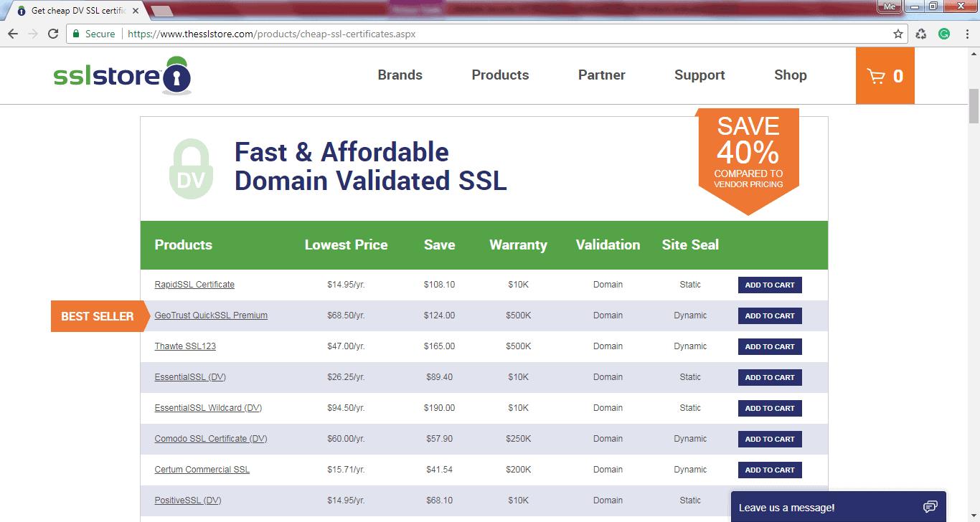Image resolution: width=980 pixels, height=522 pixels.
Task: Add GeoTrust QuickSSL Premium to cart
Action: [769, 315]
